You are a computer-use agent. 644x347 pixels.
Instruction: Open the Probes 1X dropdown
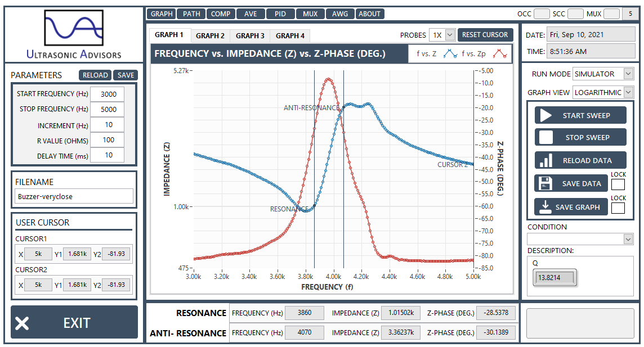point(442,35)
